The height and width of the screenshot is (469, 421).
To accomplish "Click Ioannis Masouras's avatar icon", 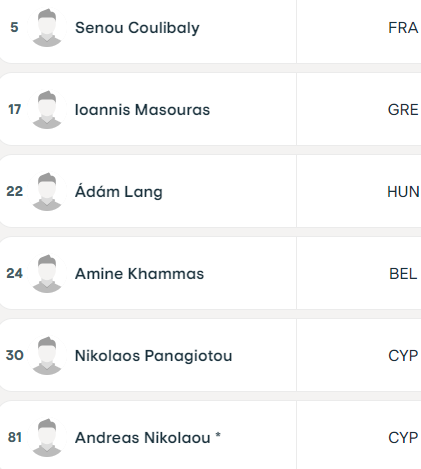I will click(47, 109).
